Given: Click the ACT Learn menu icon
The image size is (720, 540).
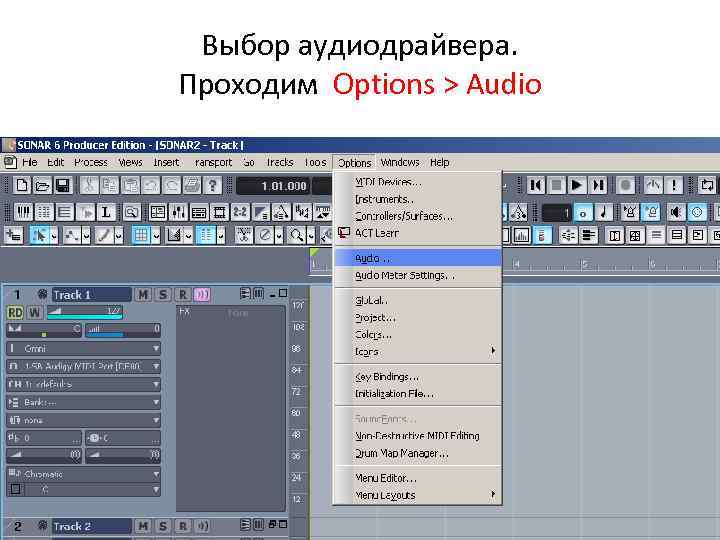Looking at the screenshot, I should click(344, 233).
